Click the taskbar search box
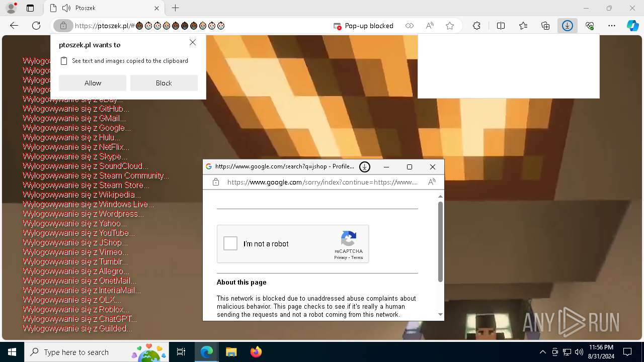644x362 pixels. point(97,352)
